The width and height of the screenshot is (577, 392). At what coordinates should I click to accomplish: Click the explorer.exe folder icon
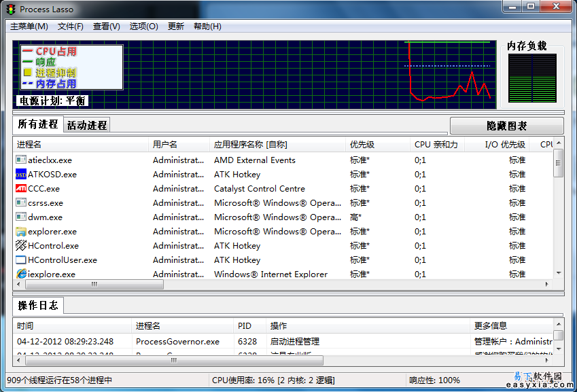click(x=21, y=232)
